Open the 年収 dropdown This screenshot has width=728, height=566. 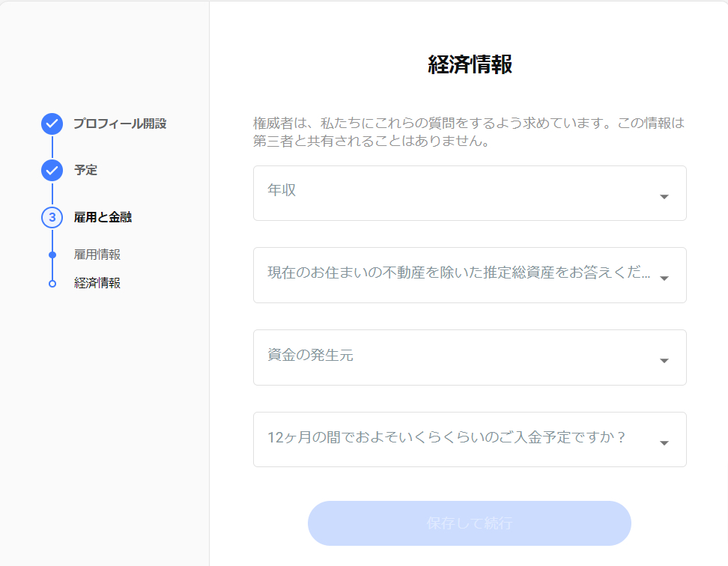(470, 193)
